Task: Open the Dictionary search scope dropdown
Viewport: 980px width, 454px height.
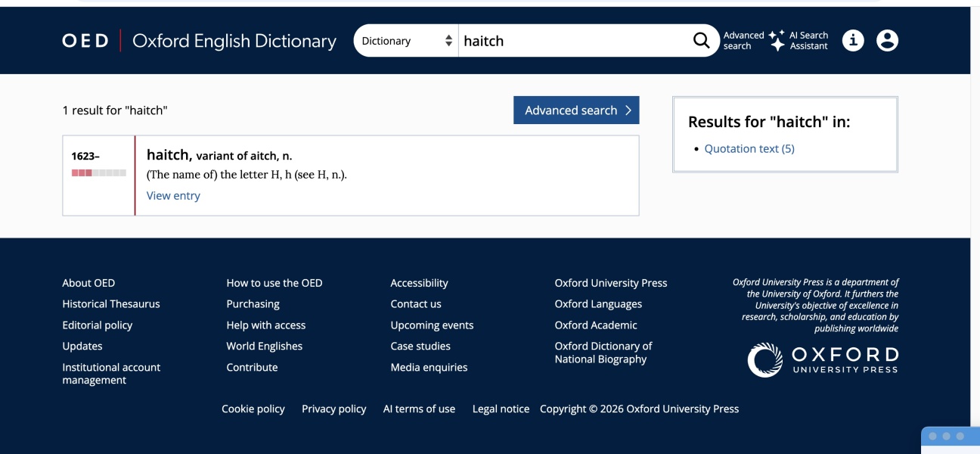Action: tap(407, 41)
